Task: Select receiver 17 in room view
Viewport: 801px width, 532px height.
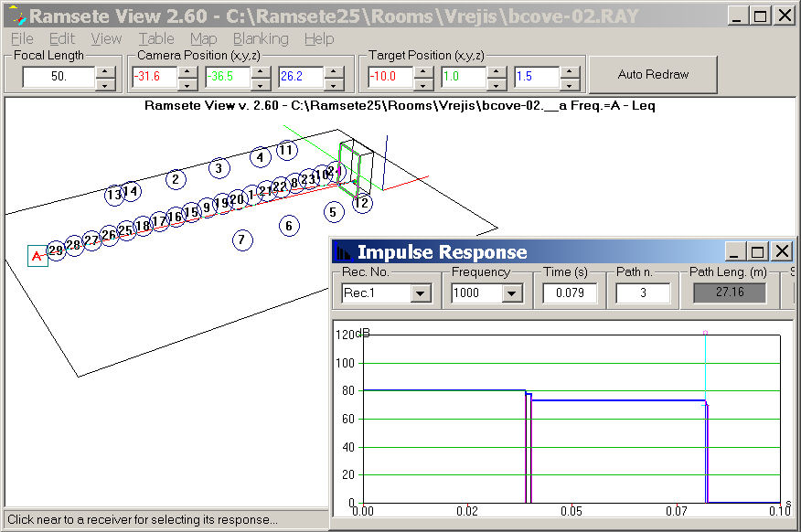Action: pos(160,221)
